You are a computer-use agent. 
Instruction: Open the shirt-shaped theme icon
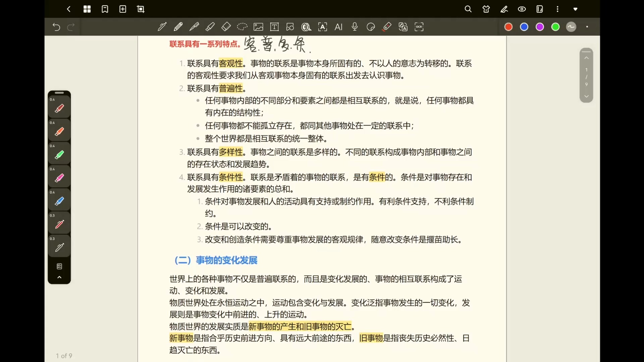[486, 9]
